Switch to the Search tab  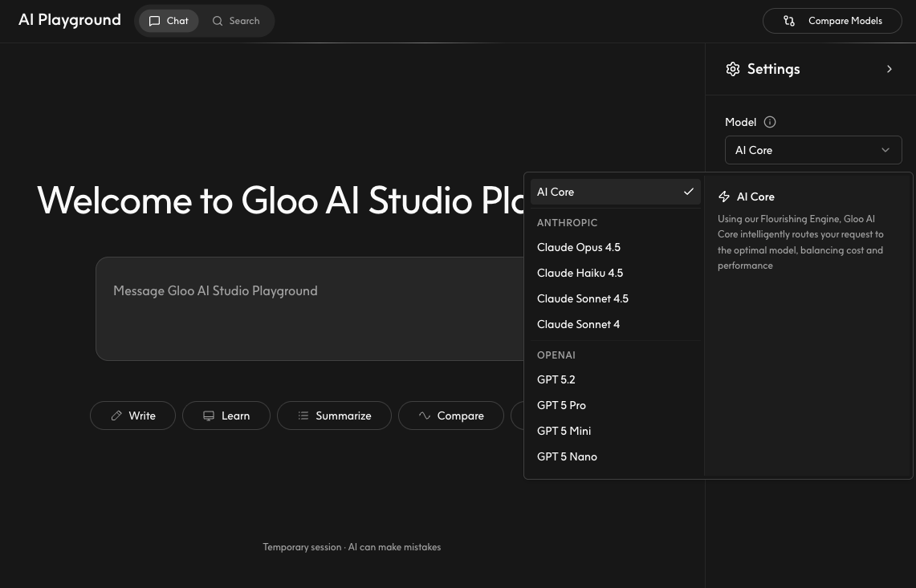pyautogui.click(x=236, y=21)
